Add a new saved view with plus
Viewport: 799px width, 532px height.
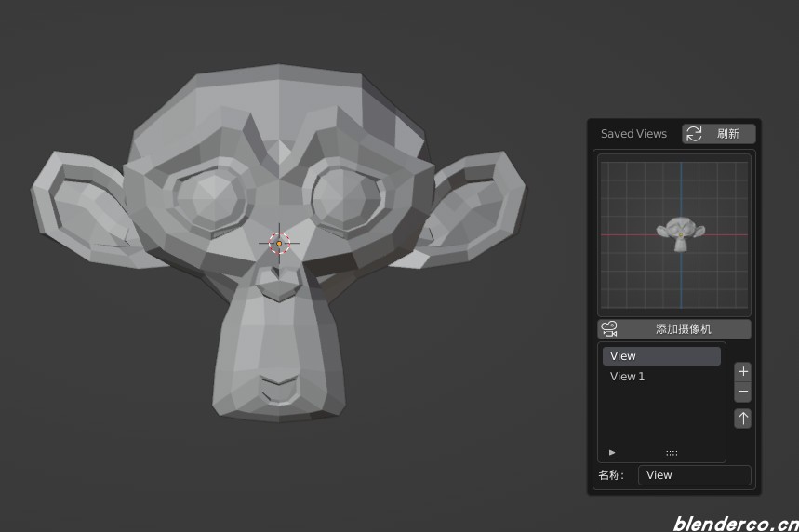[743, 371]
